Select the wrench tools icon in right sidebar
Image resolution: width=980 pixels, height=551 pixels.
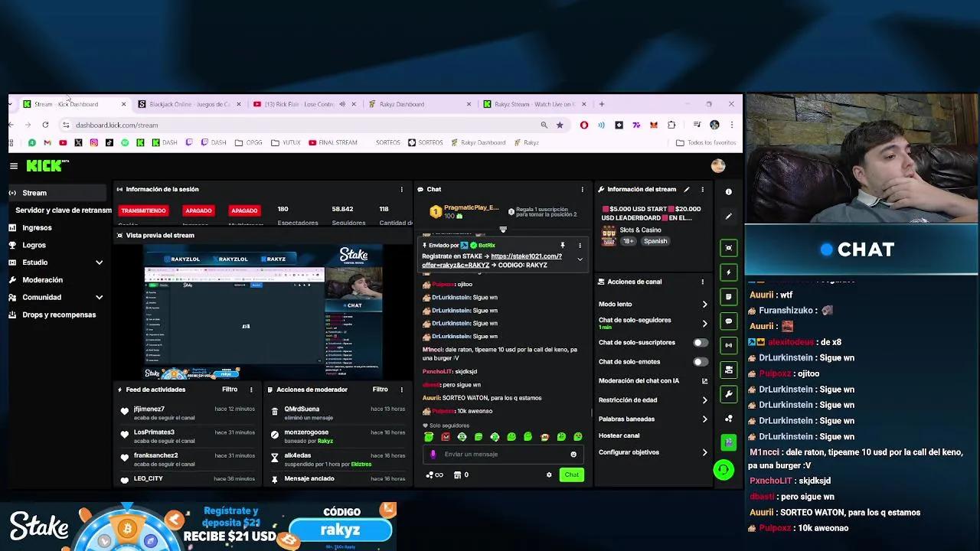click(x=728, y=393)
